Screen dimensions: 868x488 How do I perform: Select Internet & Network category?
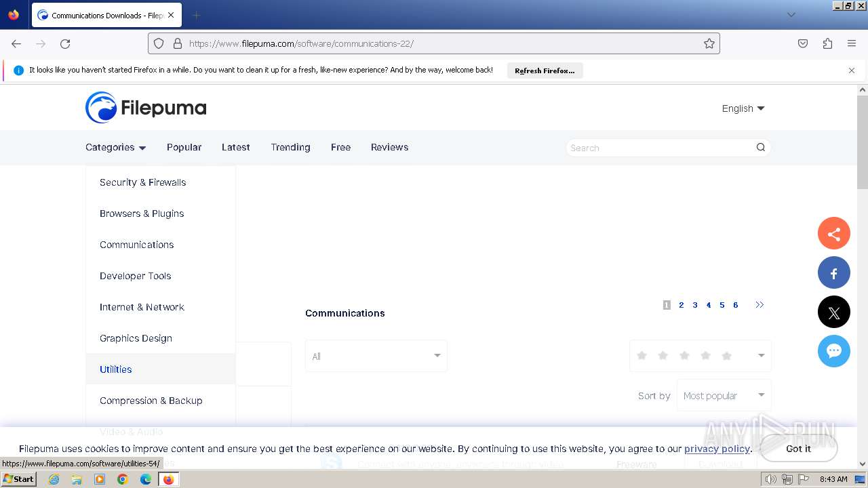click(161, 307)
